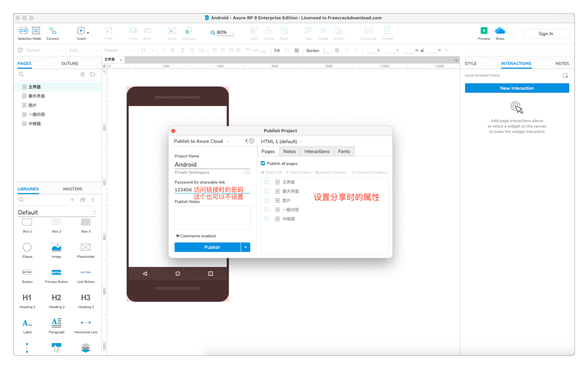Screen dimensions: 588x369
Task: Click the Ungroup icon
Action: point(189,31)
